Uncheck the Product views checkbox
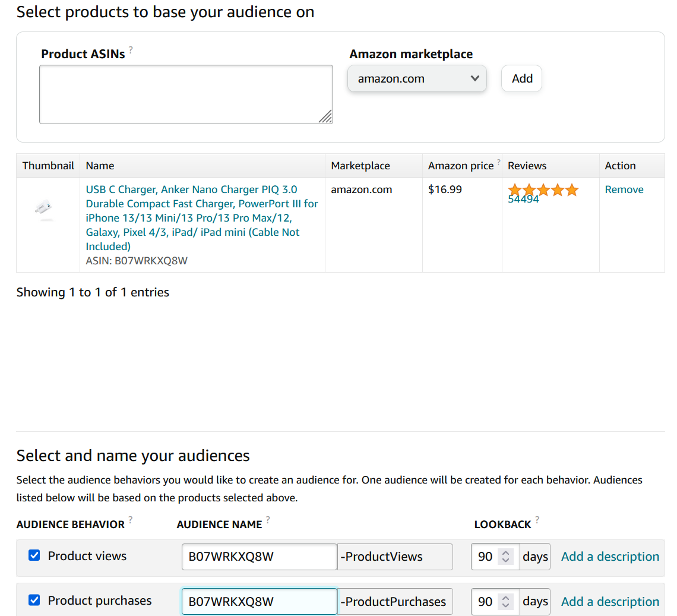 click(34, 555)
